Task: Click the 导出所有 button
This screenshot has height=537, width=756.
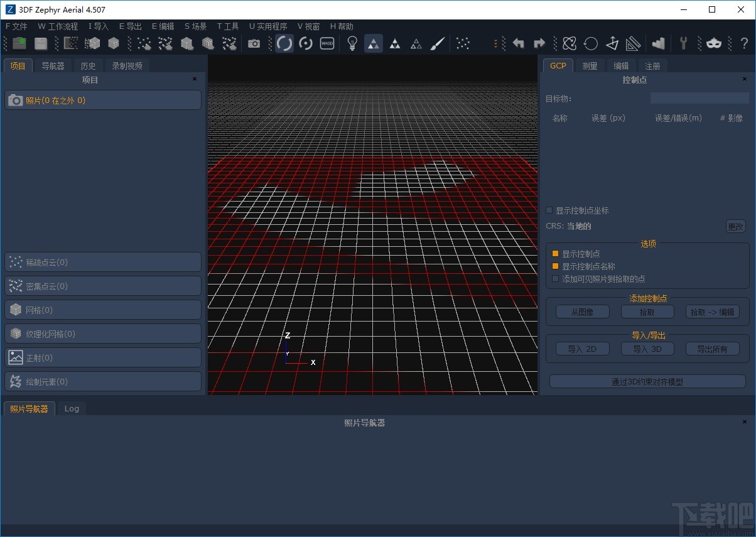Action: pyautogui.click(x=712, y=349)
